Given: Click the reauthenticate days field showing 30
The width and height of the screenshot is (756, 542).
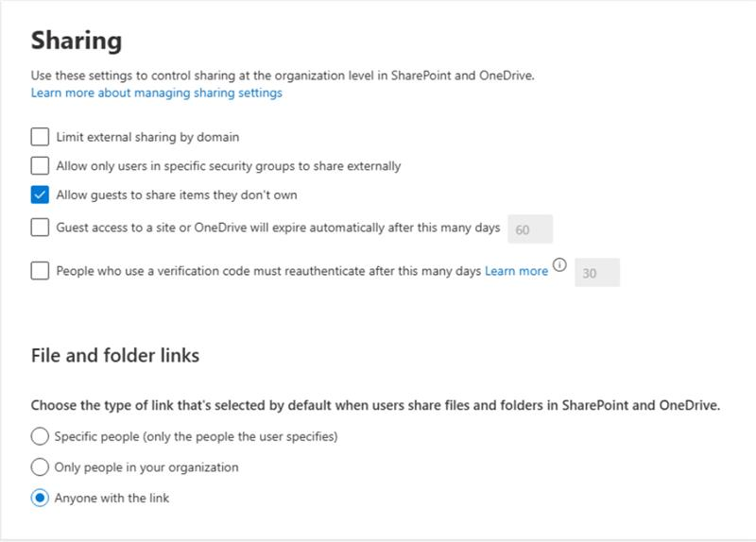Looking at the screenshot, I should click(x=597, y=273).
